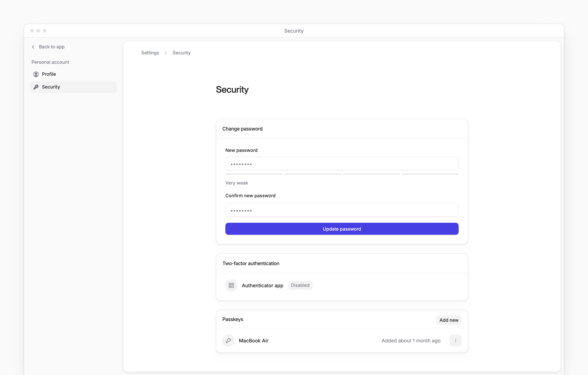Open the MacBook Air passkey options menu

pos(455,340)
